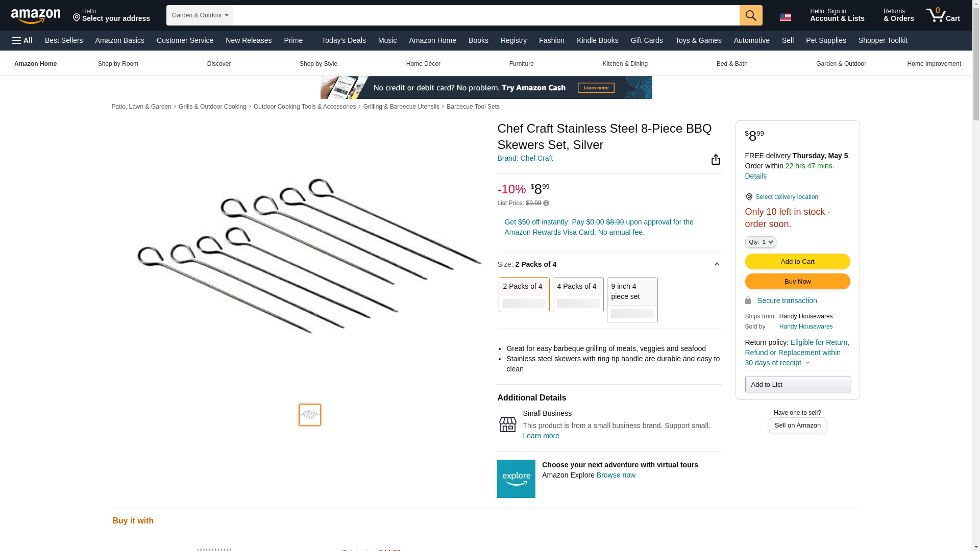
Task: Click the Amazon logo
Action: tap(36, 16)
